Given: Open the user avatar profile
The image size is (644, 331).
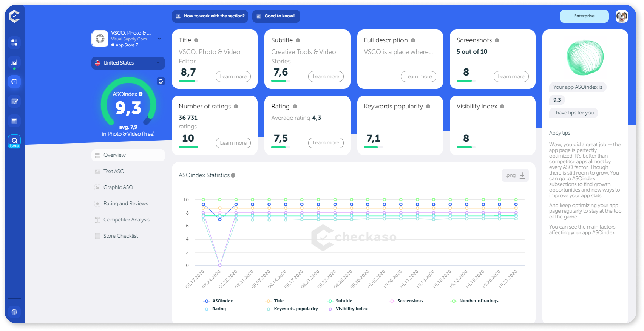Looking at the screenshot, I should 622,16.
